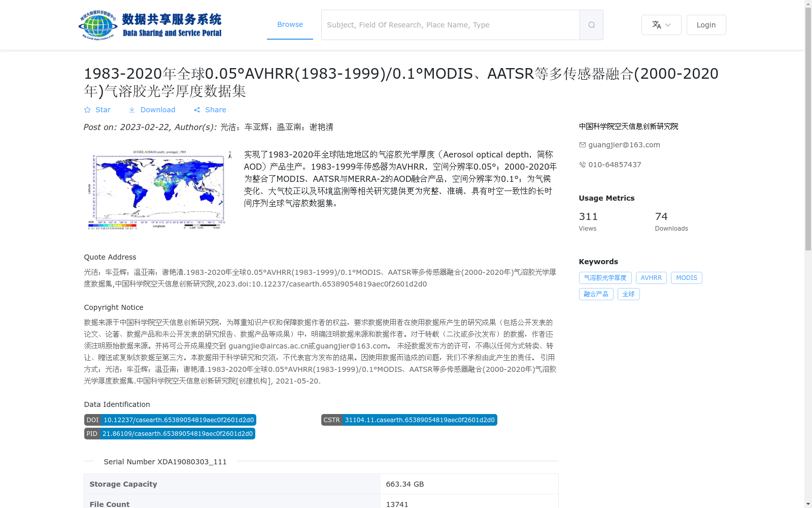Star this dataset

(97, 110)
